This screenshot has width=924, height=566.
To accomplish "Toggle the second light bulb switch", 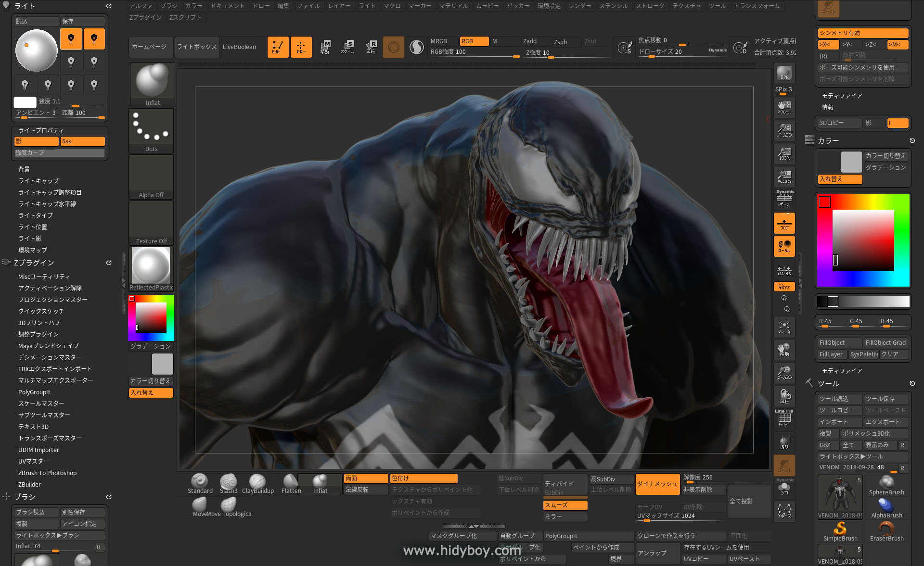I will (94, 39).
